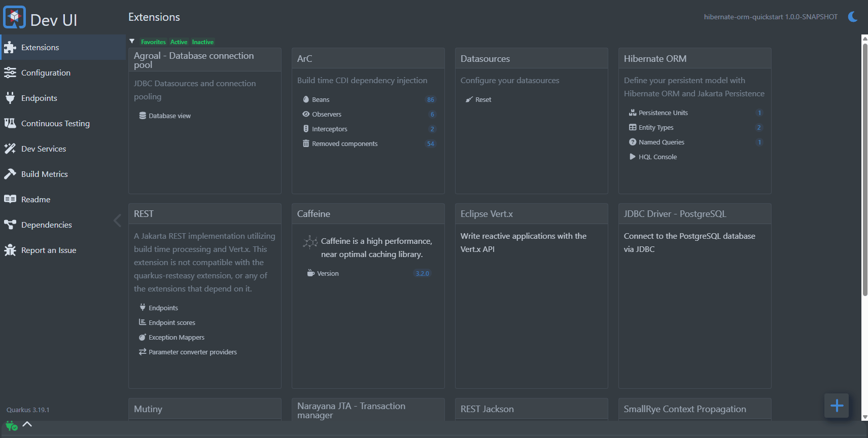Click the Hibernate ORM card title
This screenshot has width=868, height=438.
click(655, 59)
